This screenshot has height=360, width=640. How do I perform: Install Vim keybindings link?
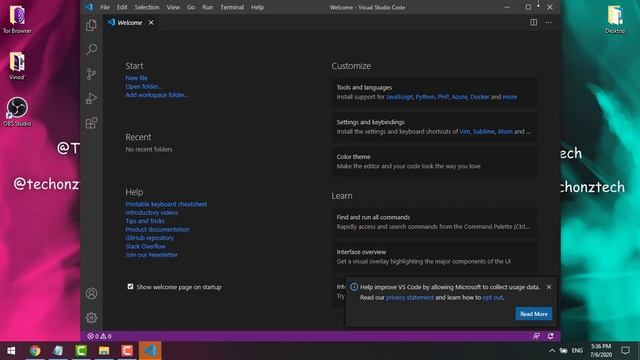click(x=464, y=132)
